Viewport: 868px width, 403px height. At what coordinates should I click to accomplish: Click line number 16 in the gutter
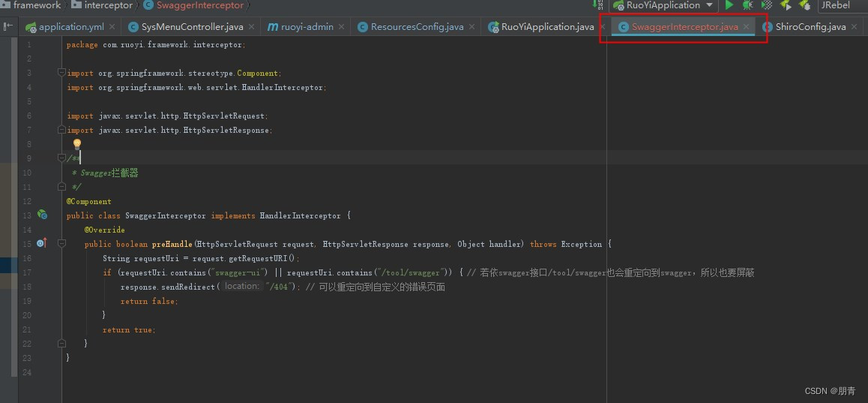(28, 257)
